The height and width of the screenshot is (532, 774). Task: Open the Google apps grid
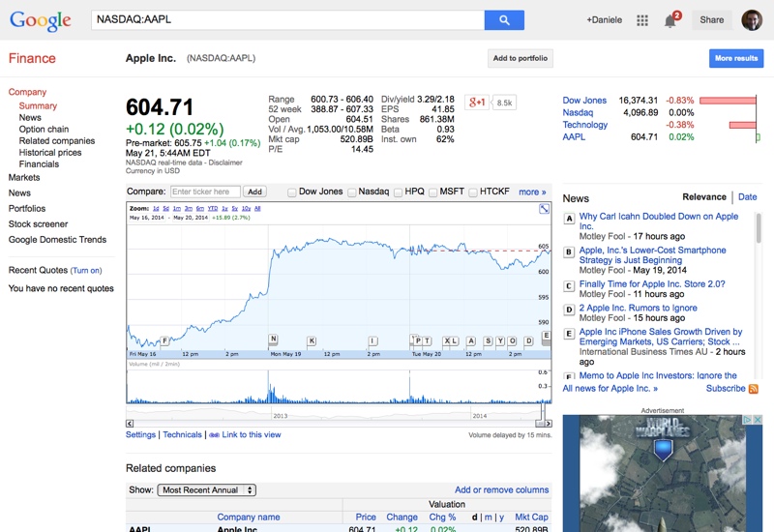pos(641,20)
